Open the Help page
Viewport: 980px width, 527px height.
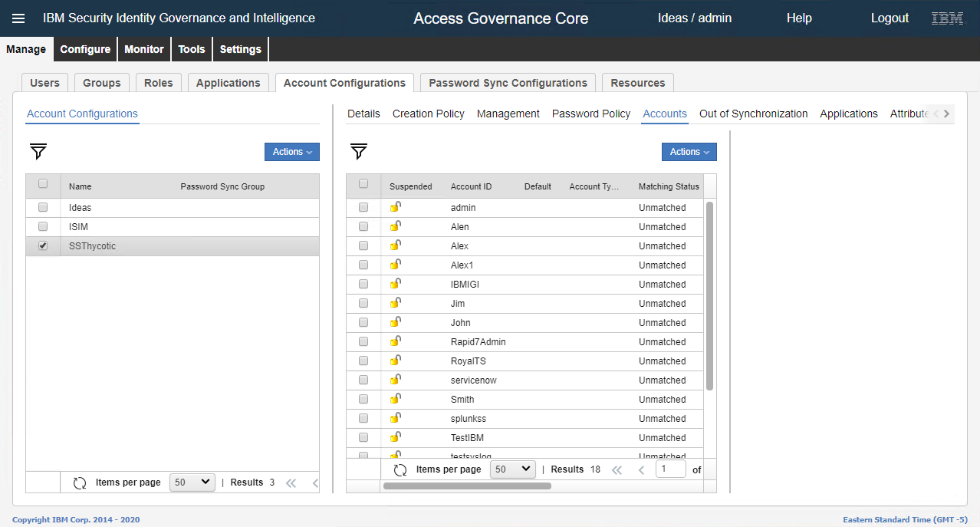pos(798,18)
